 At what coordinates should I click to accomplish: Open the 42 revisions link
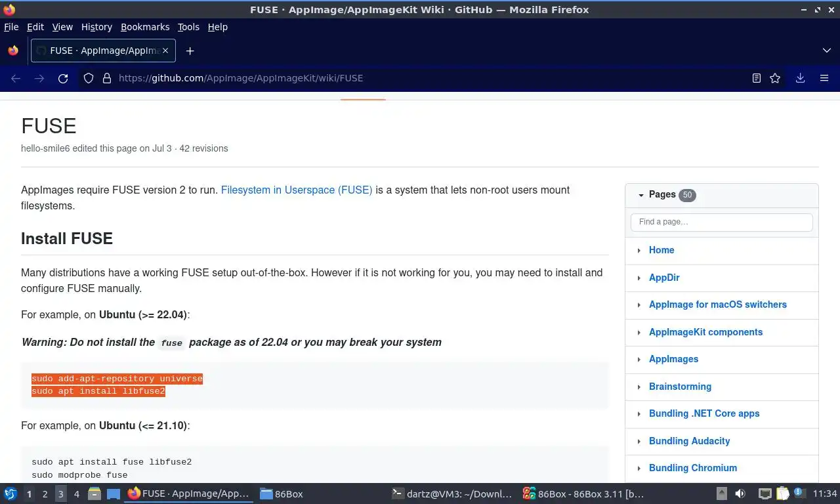[203, 148]
